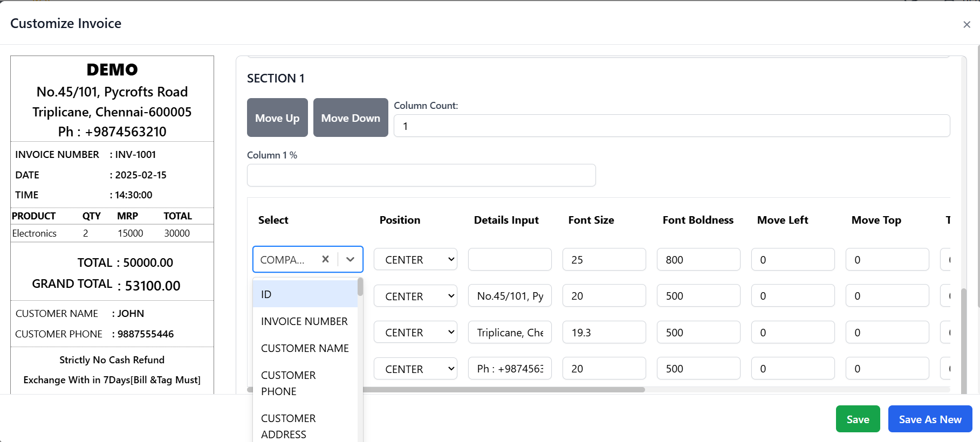Click the Move Up button
980x442 pixels.
tap(277, 118)
